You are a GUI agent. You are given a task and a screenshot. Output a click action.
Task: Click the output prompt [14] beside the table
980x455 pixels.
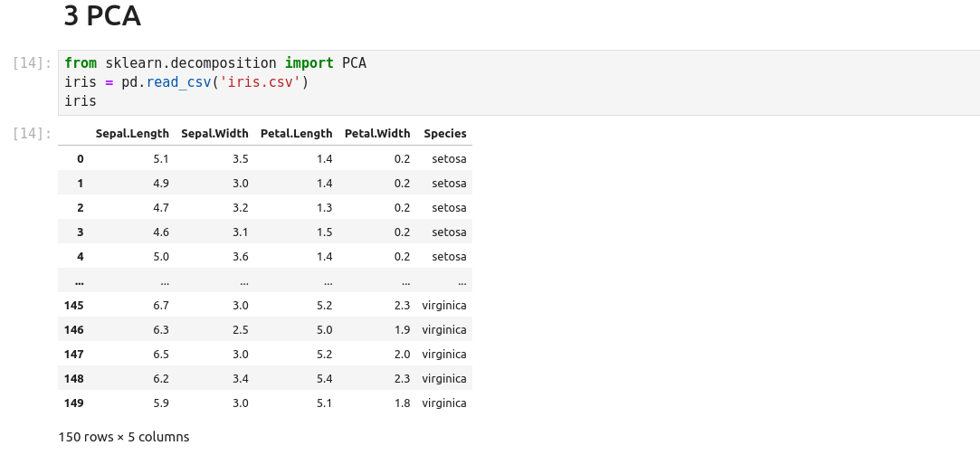(x=33, y=134)
